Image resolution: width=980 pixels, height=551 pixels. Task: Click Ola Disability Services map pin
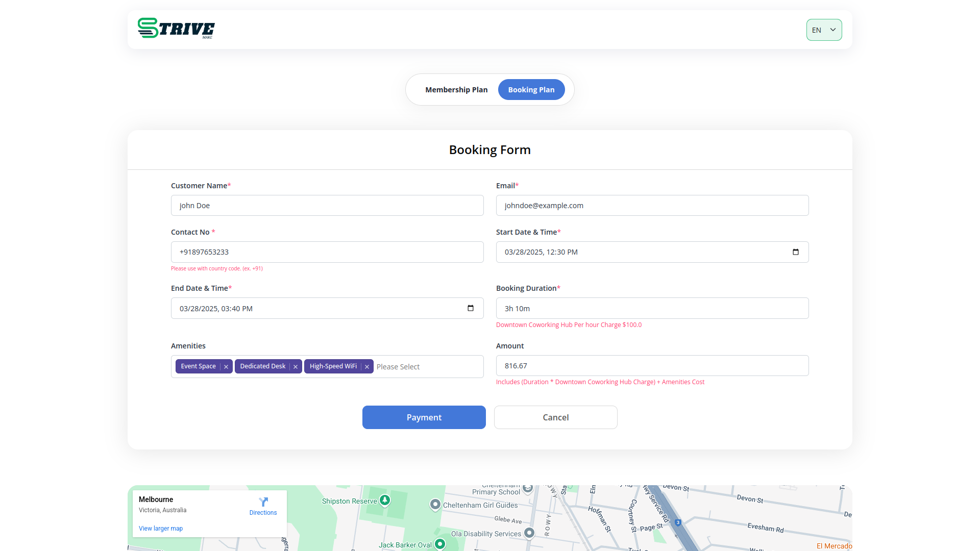pos(529,533)
